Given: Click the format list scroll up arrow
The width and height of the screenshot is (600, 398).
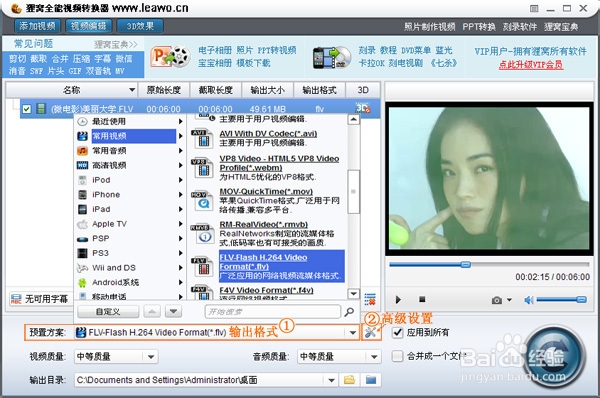Looking at the screenshot, I should point(354,120).
